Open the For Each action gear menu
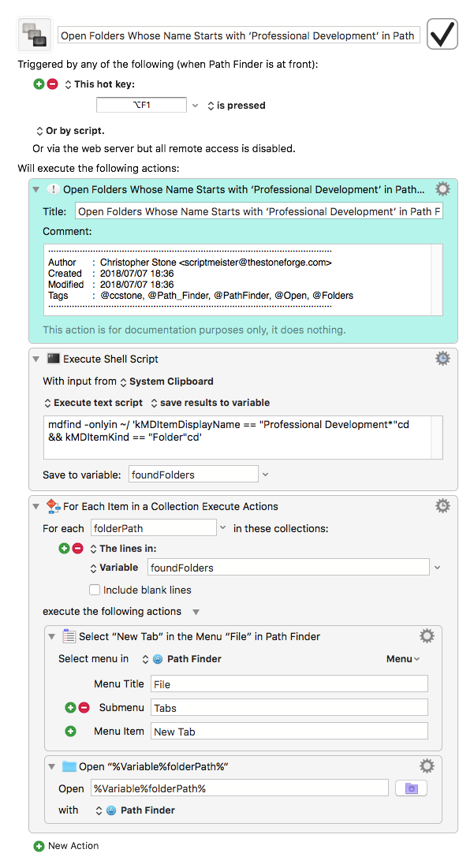Screen dimensions: 474x868 pos(442,505)
